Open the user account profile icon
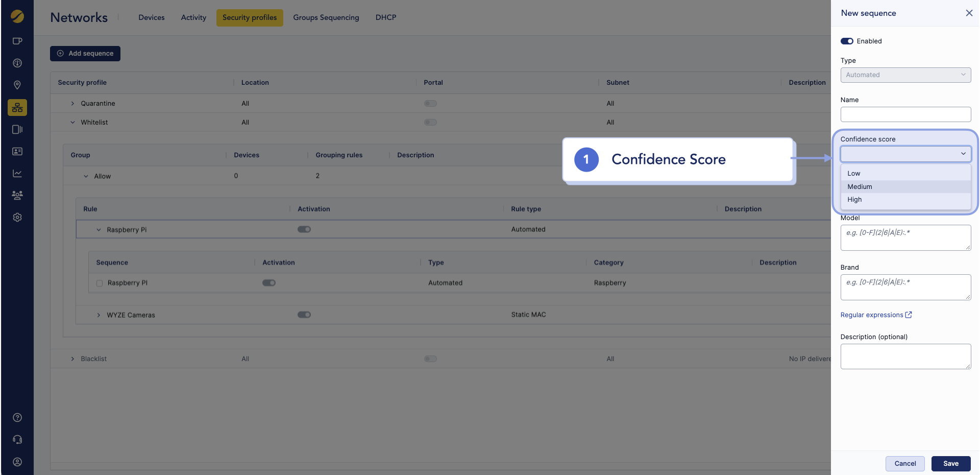This screenshot has height=475, width=980. click(17, 462)
